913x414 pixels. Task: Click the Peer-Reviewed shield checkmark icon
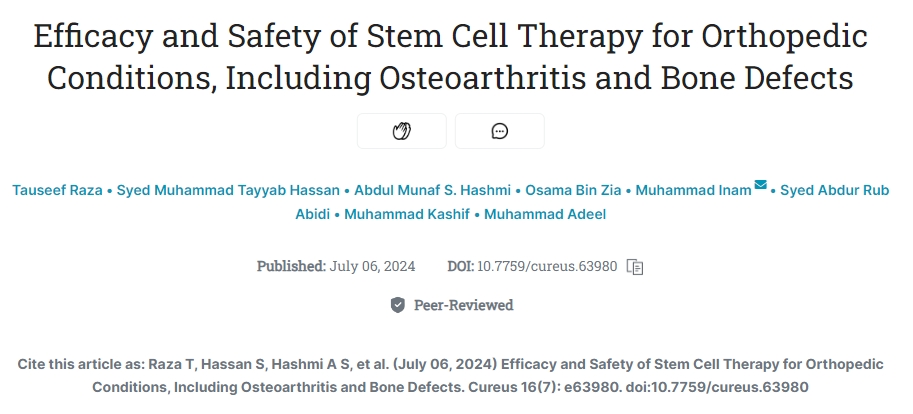(398, 305)
